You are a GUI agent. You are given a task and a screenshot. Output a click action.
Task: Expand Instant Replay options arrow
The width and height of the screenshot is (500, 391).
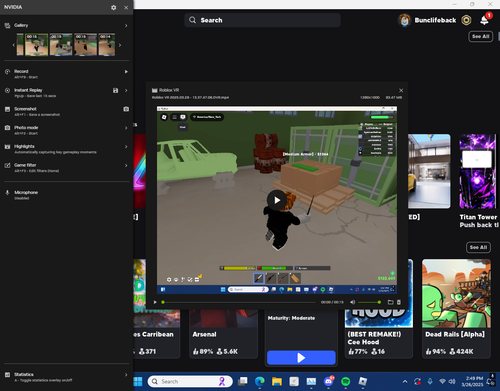tap(126, 90)
